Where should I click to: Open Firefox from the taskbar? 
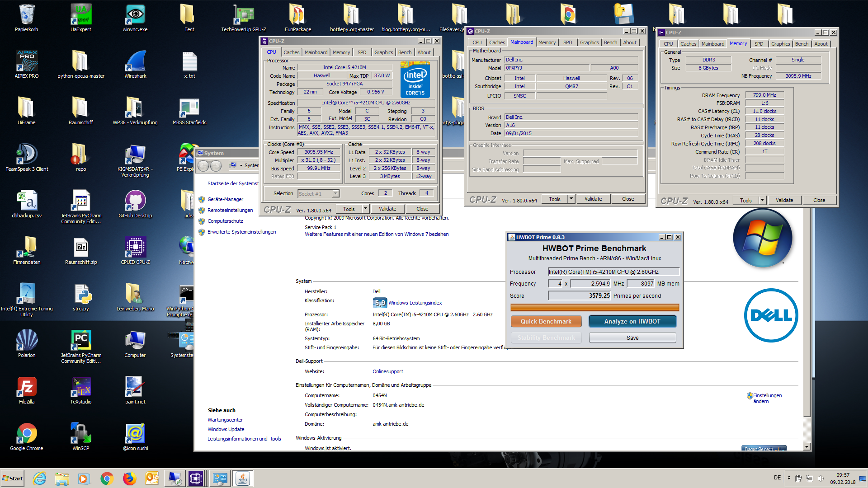pyautogui.click(x=130, y=479)
